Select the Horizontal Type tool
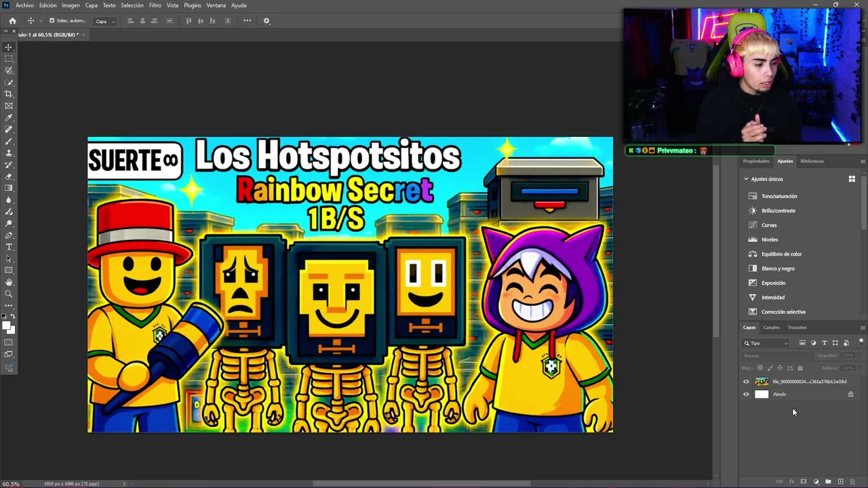This screenshot has height=488, width=868. coord(9,247)
